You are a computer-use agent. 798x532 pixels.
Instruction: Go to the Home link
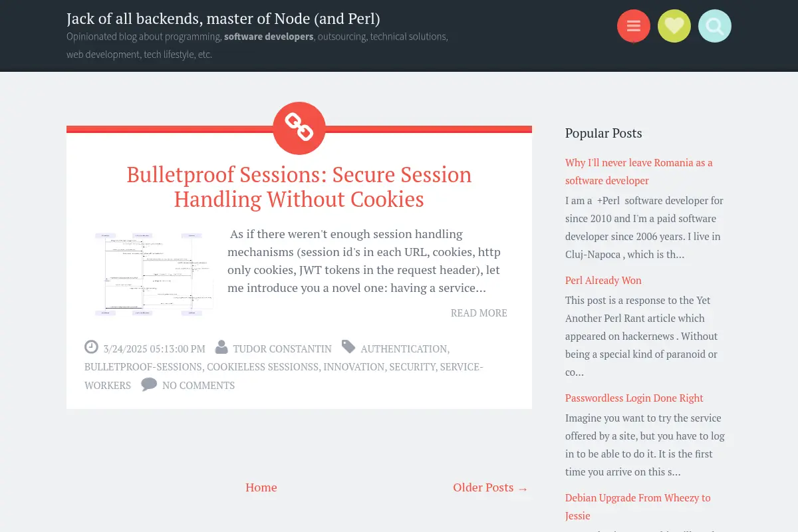coord(261,487)
